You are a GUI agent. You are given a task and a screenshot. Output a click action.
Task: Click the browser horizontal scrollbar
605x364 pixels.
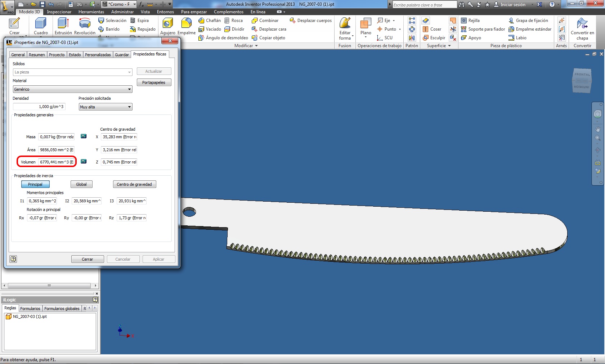pos(49,286)
